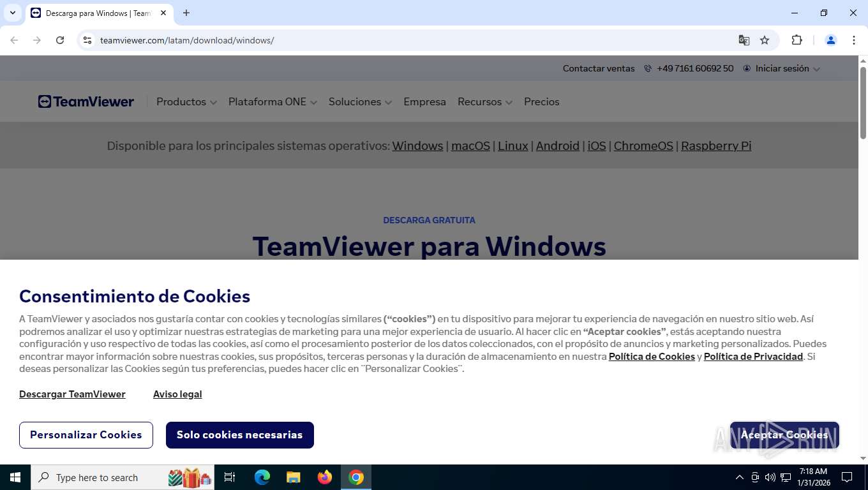Expand the Recursos menu
868x490 pixels.
484,101
